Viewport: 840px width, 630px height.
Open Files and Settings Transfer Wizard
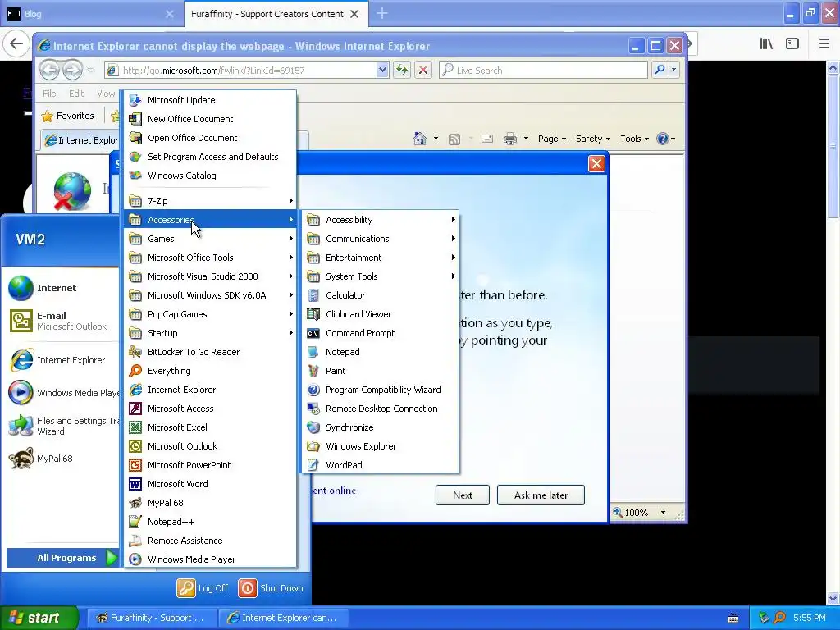tap(62, 426)
